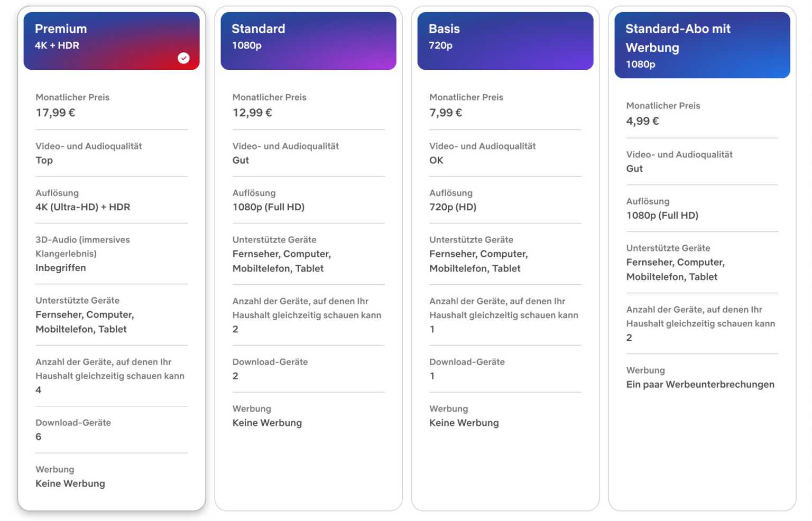The image size is (812, 521).
Task: Click the selected checkmark on Premium plan
Action: 183,58
